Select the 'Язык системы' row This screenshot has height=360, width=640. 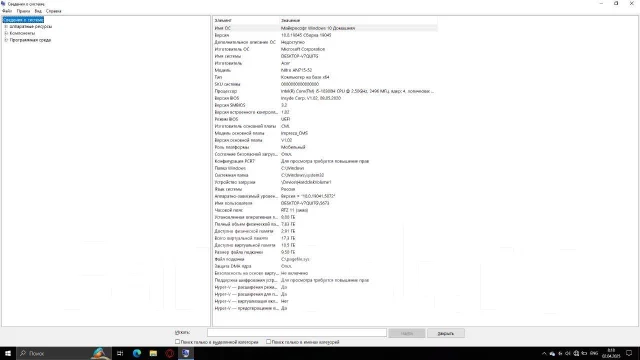point(325,189)
